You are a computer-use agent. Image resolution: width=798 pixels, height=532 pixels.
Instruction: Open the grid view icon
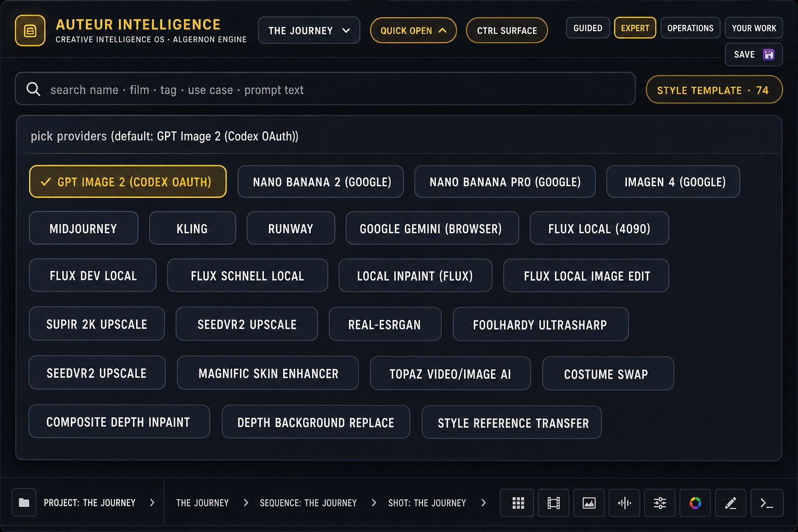click(517, 502)
